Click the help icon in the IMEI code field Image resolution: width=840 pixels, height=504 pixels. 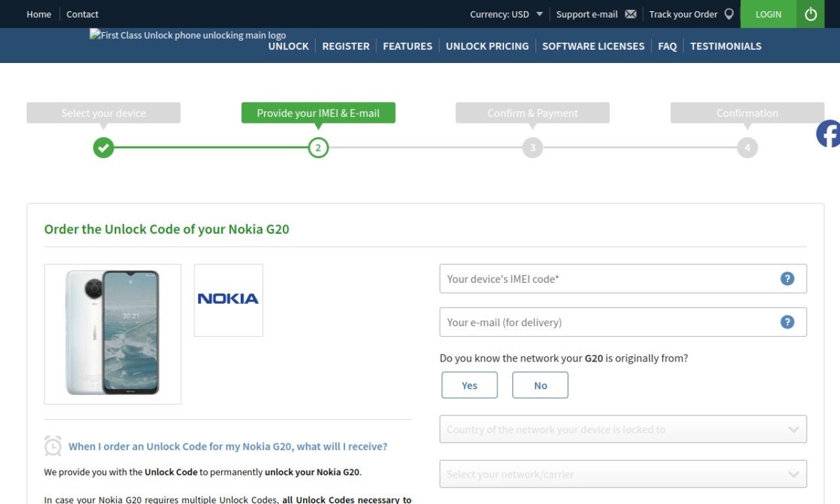[787, 278]
